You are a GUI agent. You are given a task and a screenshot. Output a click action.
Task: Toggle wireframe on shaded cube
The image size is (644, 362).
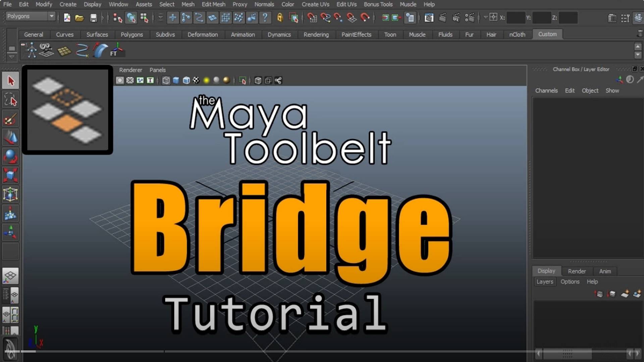pyautogui.click(x=186, y=80)
